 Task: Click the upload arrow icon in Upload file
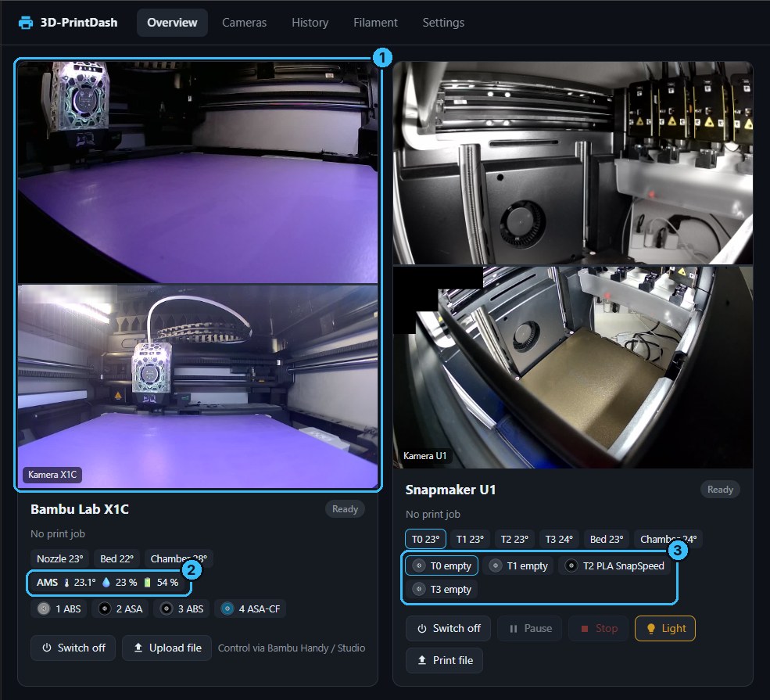click(x=138, y=648)
